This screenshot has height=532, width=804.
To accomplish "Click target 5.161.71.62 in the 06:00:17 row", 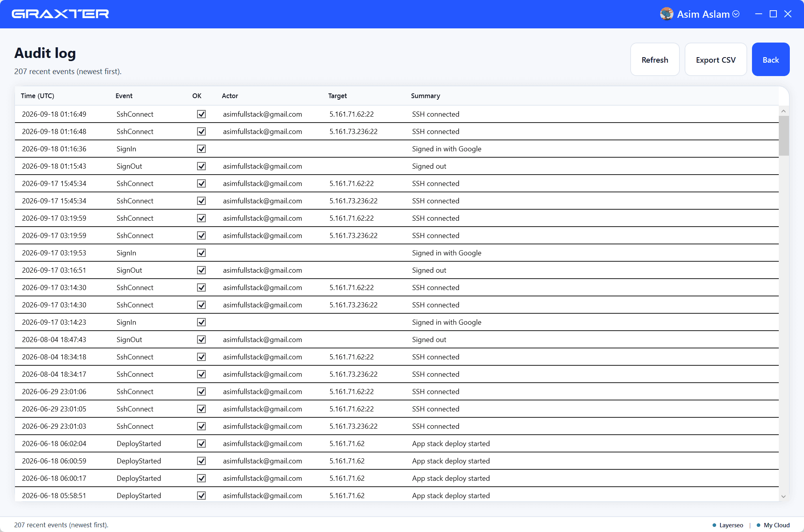I will click(347, 478).
